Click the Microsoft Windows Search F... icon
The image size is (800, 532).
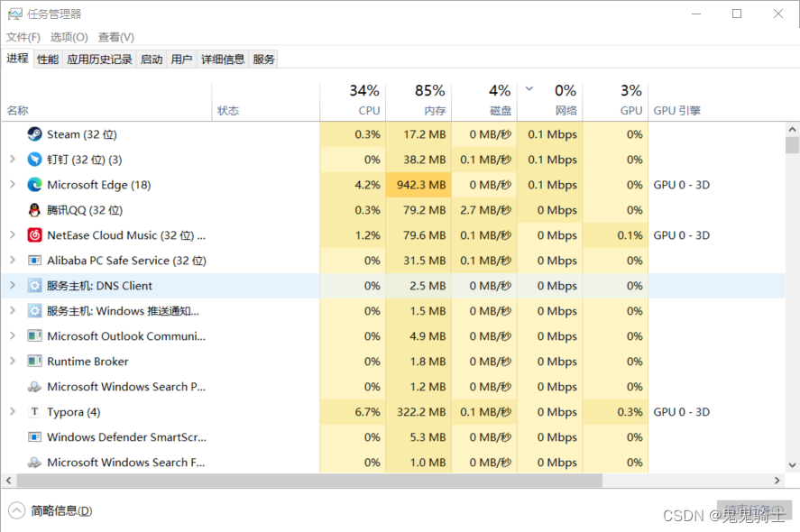tap(34, 463)
